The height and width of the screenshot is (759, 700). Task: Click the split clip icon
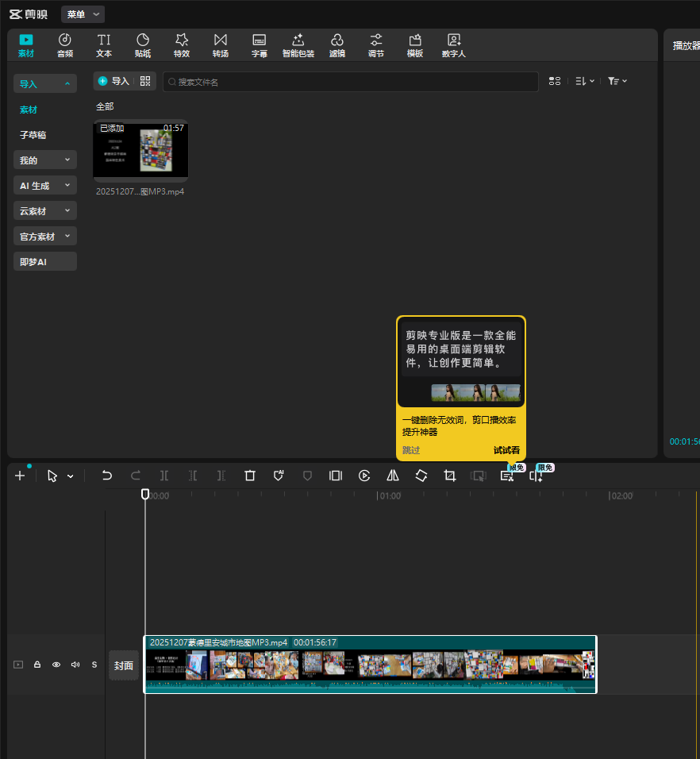click(164, 476)
